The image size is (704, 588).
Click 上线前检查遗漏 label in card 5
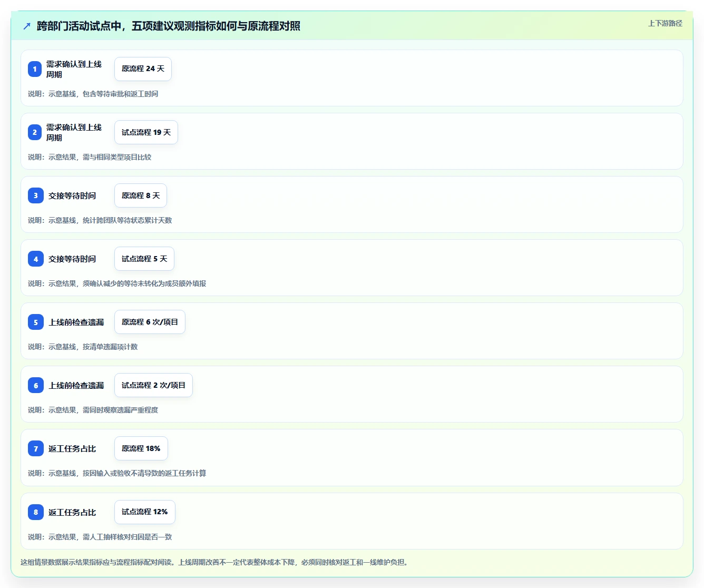click(76, 322)
